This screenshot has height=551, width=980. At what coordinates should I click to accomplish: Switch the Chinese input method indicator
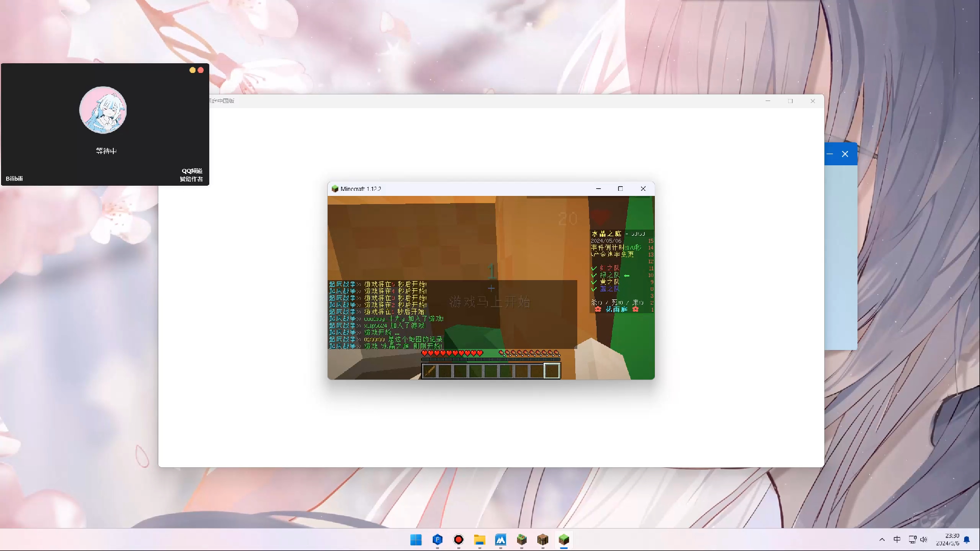(x=897, y=540)
